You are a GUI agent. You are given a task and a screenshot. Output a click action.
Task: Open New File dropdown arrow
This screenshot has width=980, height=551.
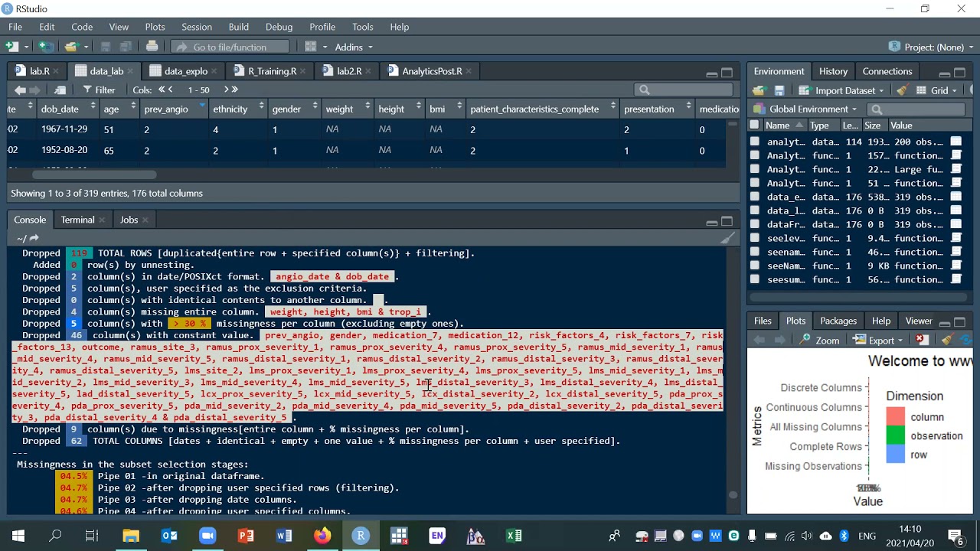coord(26,47)
